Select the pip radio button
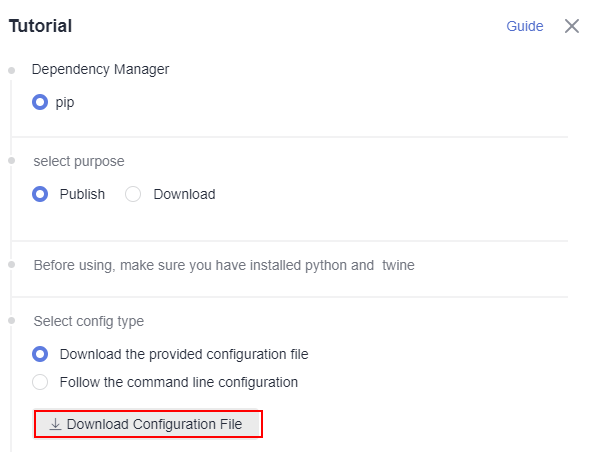This screenshot has width=598, height=452. 40,102
